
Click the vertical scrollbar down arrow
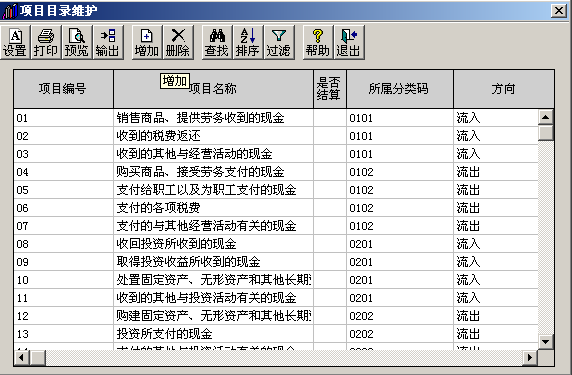point(546,342)
